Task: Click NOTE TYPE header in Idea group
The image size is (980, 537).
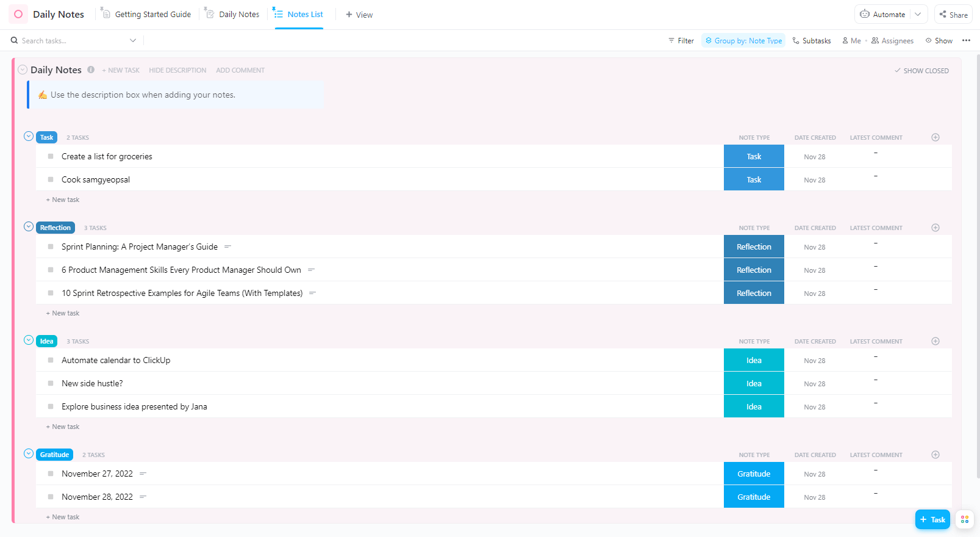Action: [x=754, y=341]
